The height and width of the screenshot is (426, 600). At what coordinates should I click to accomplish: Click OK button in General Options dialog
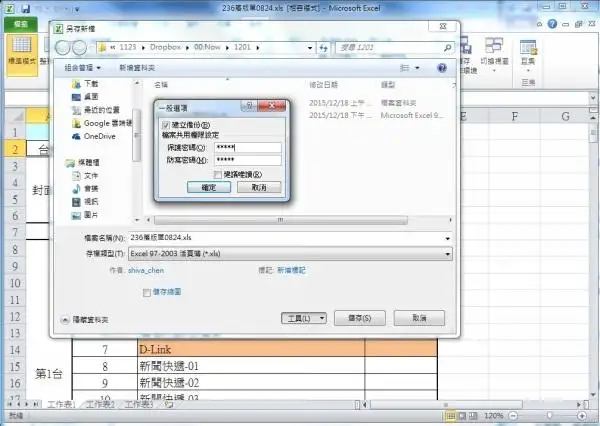209,188
